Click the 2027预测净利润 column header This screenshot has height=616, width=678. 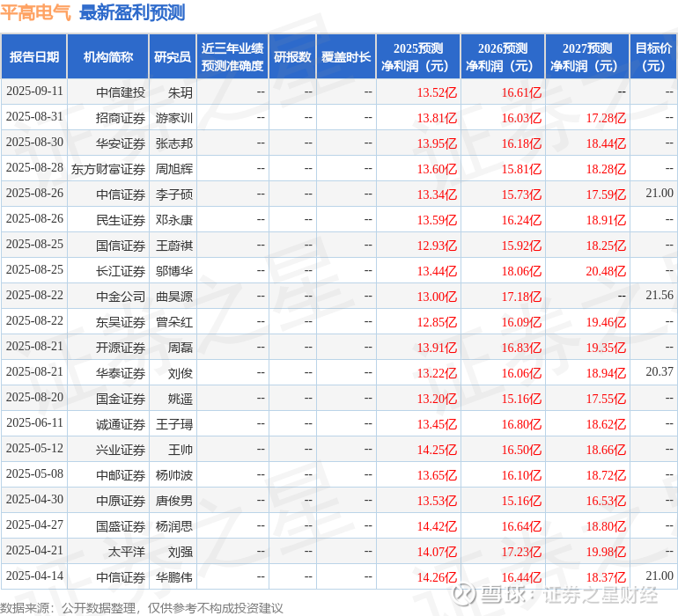(x=587, y=56)
